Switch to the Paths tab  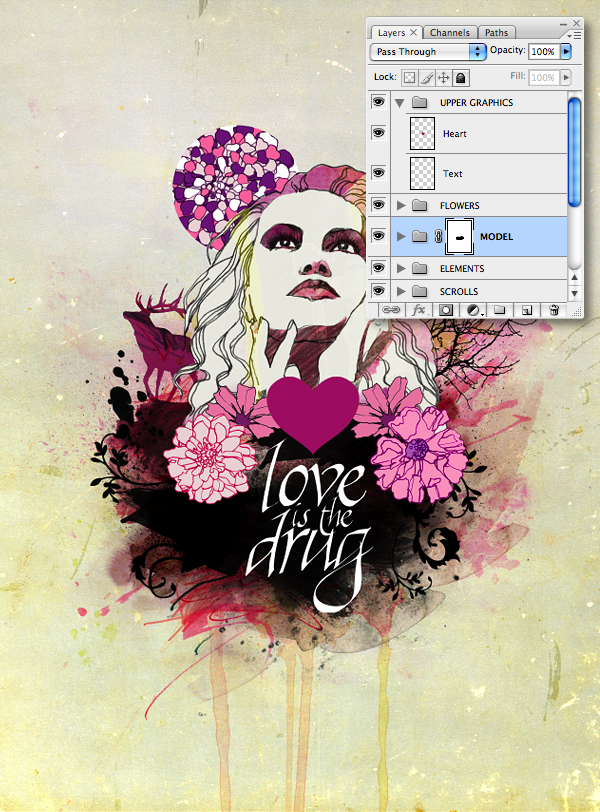[x=496, y=33]
